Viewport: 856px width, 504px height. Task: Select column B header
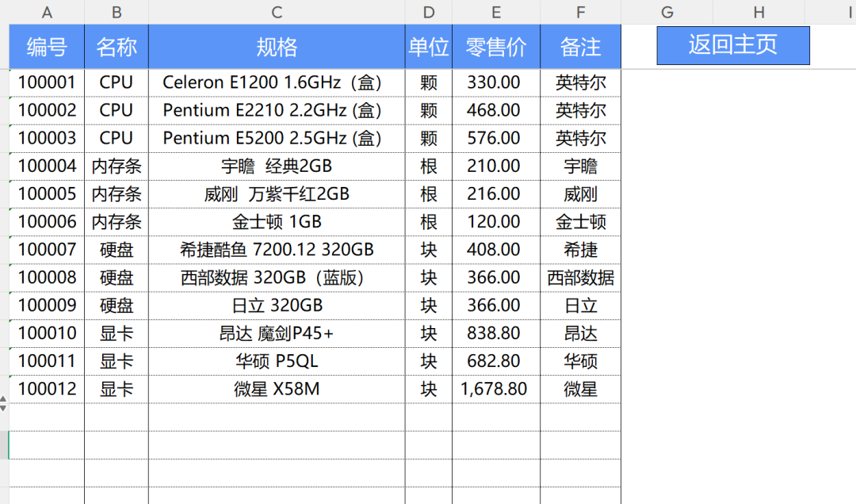pos(117,12)
